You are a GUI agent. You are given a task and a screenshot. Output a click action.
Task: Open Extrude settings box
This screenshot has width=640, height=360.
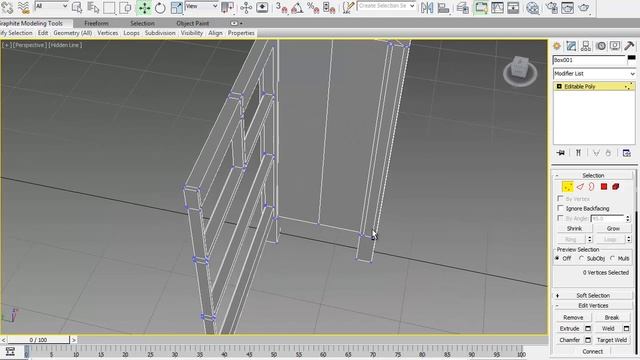pos(588,328)
